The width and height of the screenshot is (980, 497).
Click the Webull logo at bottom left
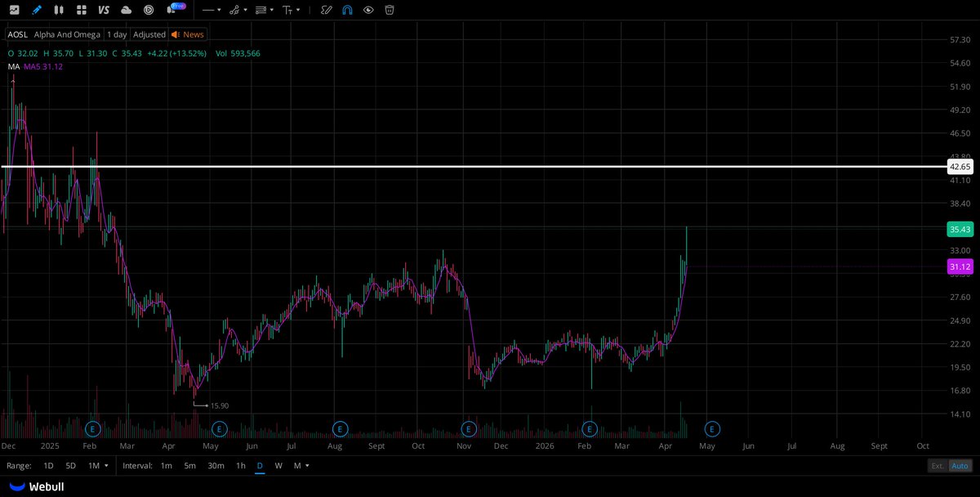[36, 486]
